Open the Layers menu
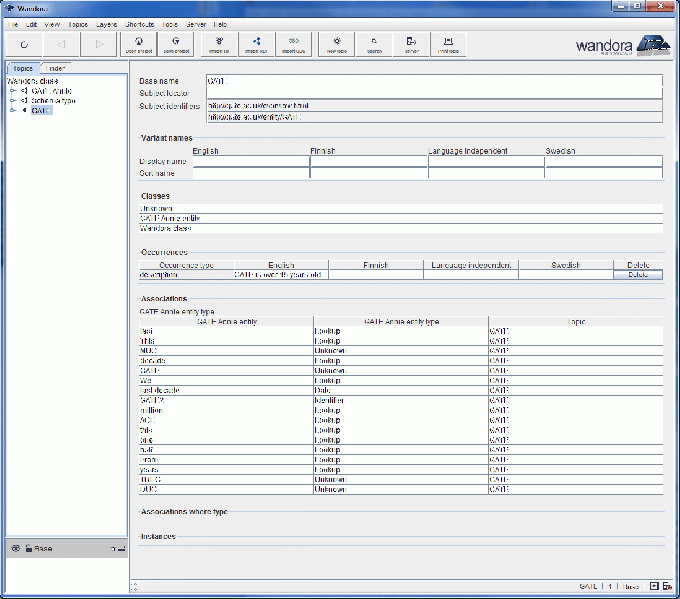The height and width of the screenshot is (599, 680). [x=107, y=23]
